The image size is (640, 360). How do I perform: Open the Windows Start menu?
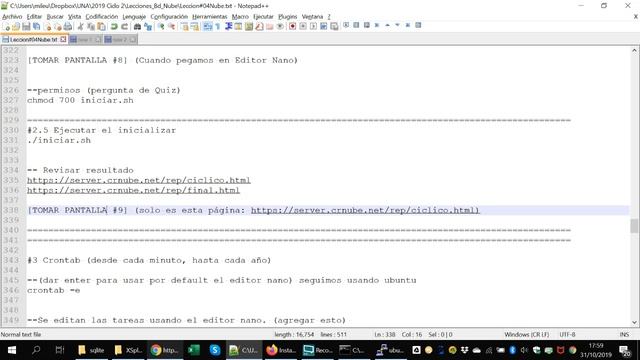12,350
